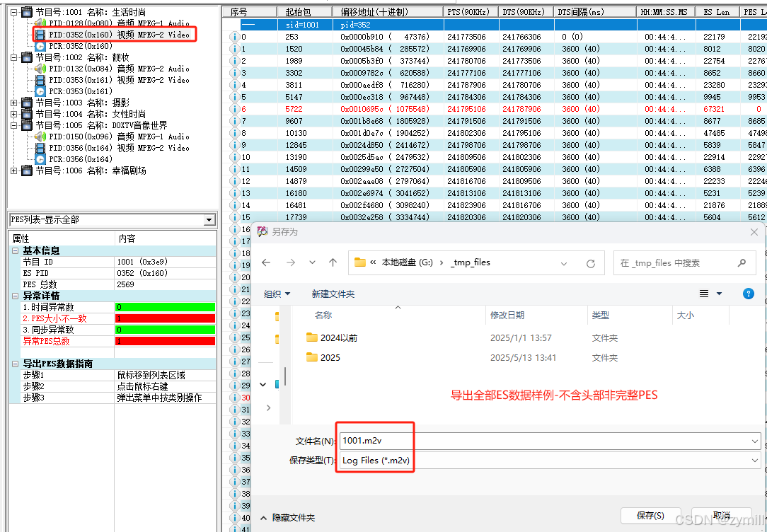Click the 偏移地址(十进制) column header
Viewport: 767px width, 532px height.
pyautogui.click(x=388, y=12)
